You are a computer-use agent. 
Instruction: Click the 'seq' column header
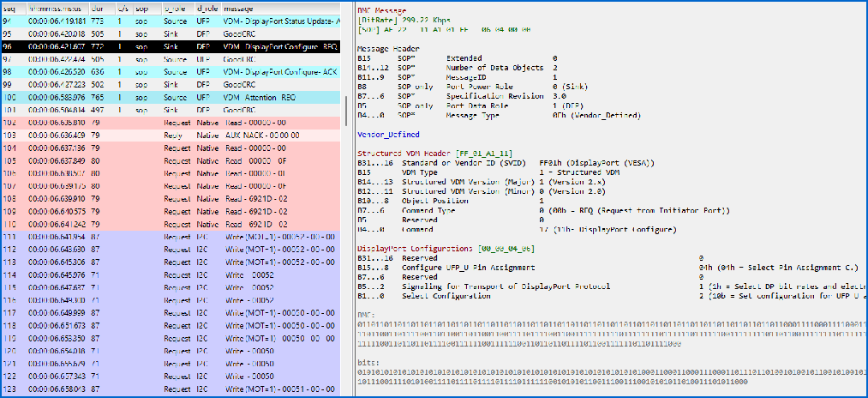pos(10,6)
